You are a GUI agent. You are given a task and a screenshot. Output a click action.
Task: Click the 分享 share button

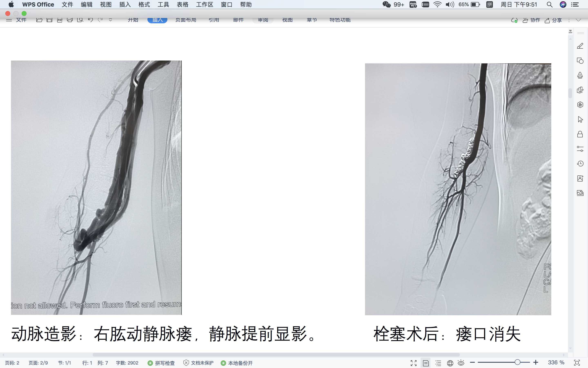[x=553, y=20]
